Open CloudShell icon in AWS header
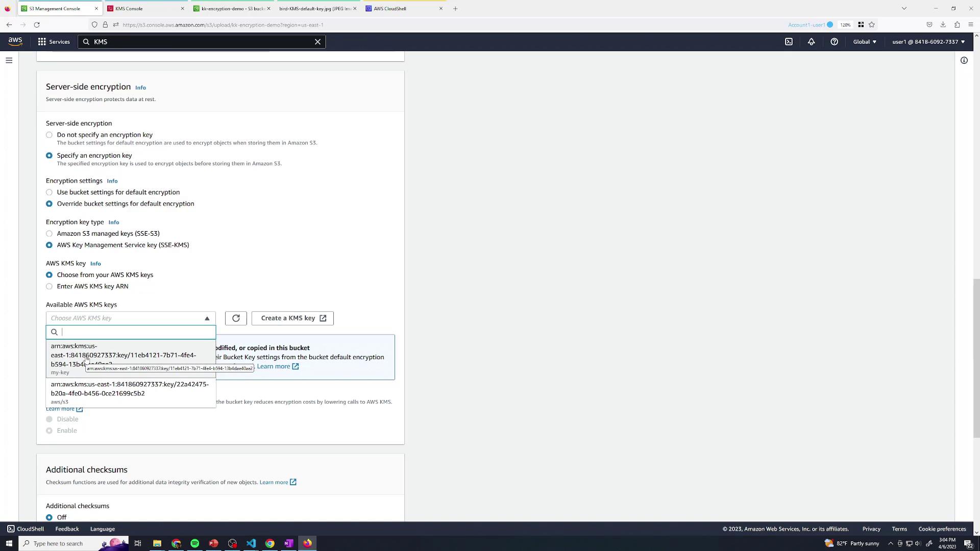Image resolution: width=980 pixels, height=551 pixels. click(x=789, y=42)
